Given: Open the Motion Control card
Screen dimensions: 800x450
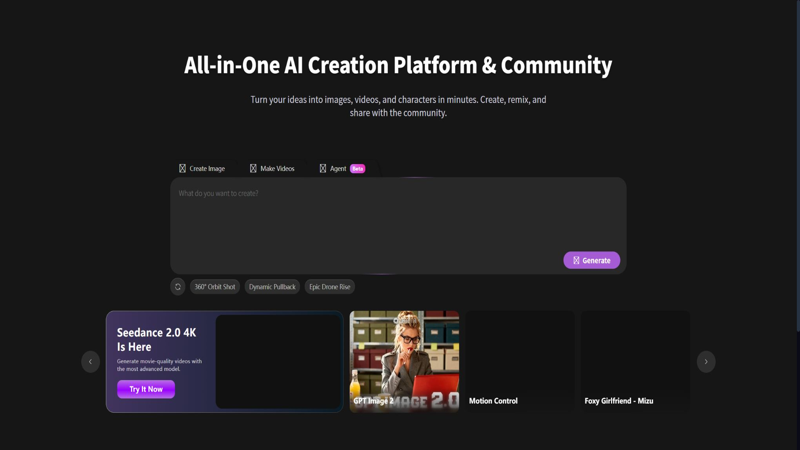Looking at the screenshot, I should pyautogui.click(x=520, y=361).
